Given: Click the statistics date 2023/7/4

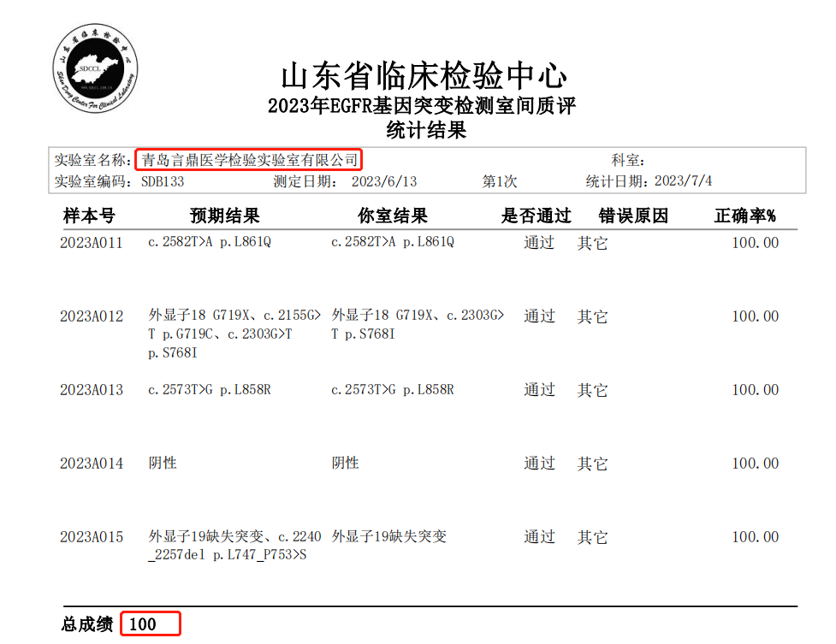Looking at the screenshot, I should click(683, 181).
